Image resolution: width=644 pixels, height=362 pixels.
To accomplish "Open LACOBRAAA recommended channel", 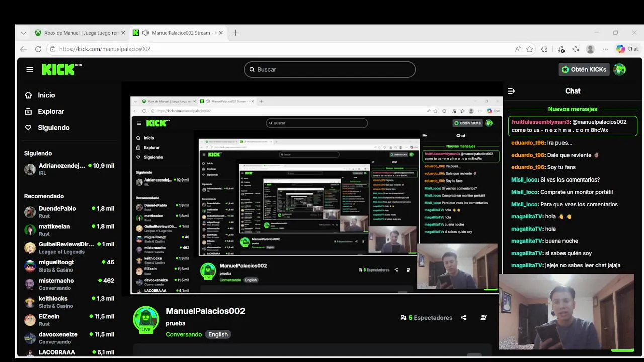I will point(69,352).
